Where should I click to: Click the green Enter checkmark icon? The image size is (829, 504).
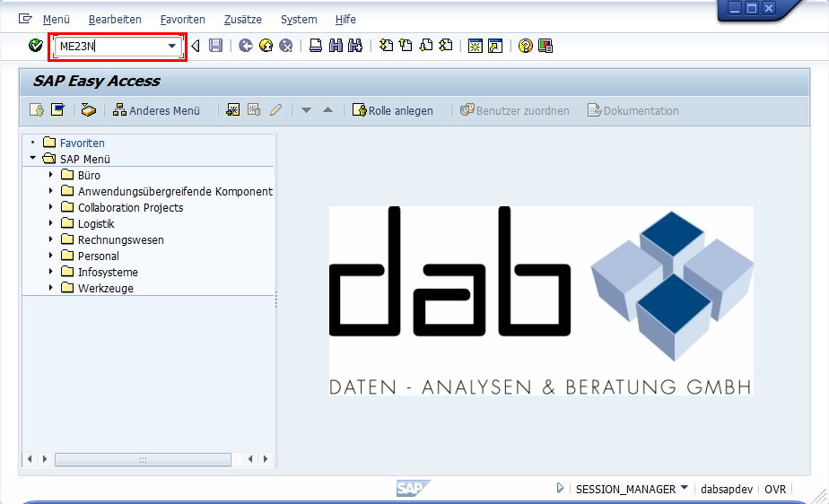pos(35,46)
